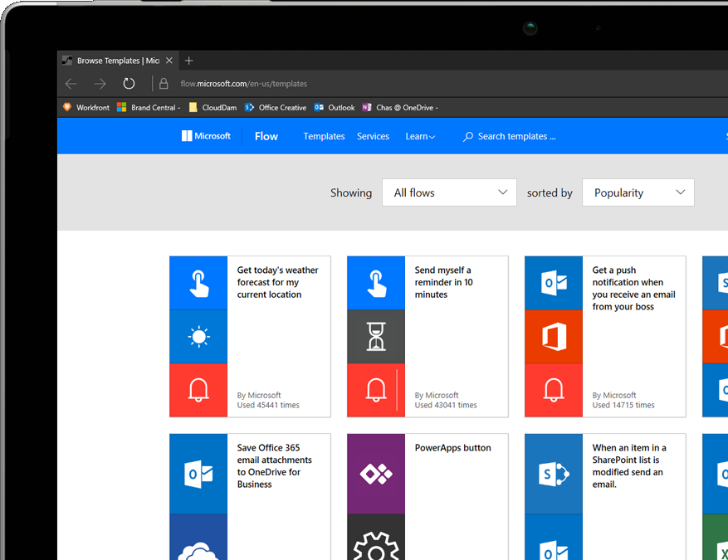Click the bell icon on the reminder card

tap(376, 390)
